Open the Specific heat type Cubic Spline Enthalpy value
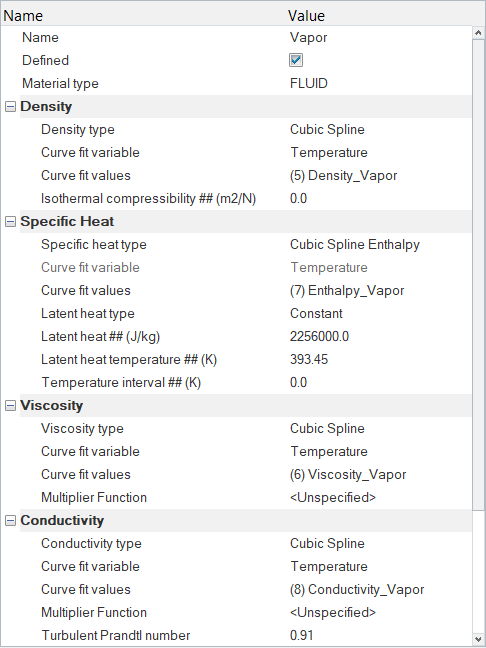 [x=355, y=244]
